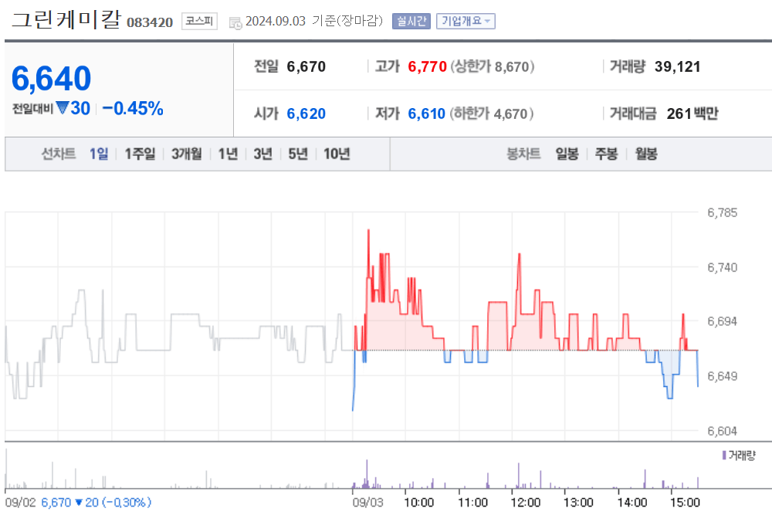Click the 09/03 date axis label
The width and height of the screenshot is (772, 532).
(367, 503)
